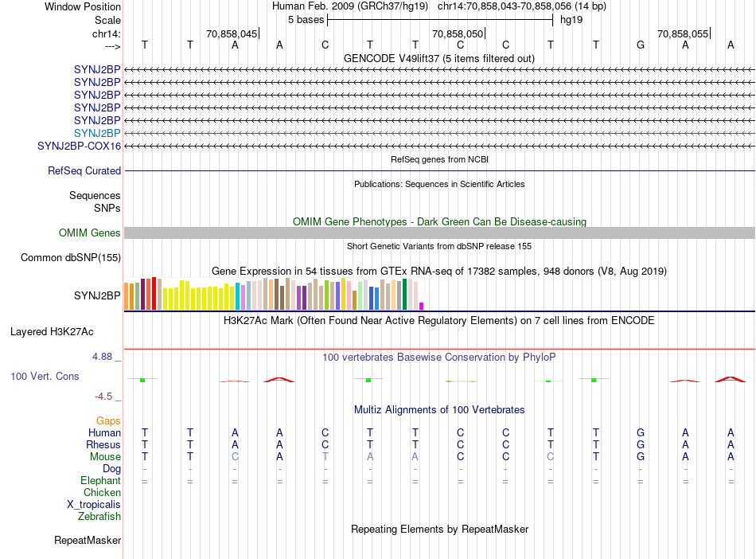Screen dimensions: 756x559
Task: Click 'Human Feb. 2009 (GRCh37/hg19)' assembly text
Action: pos(350,6)
